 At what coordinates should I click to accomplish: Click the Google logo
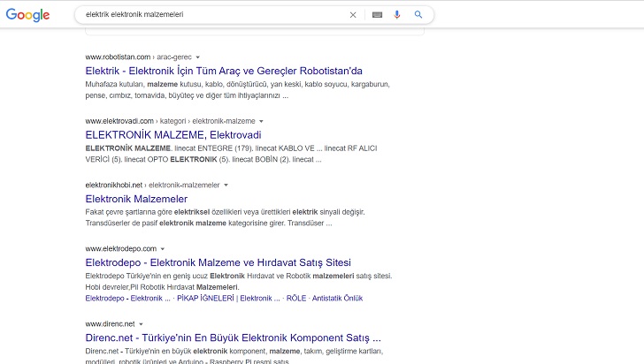click(x=27, y=15)
